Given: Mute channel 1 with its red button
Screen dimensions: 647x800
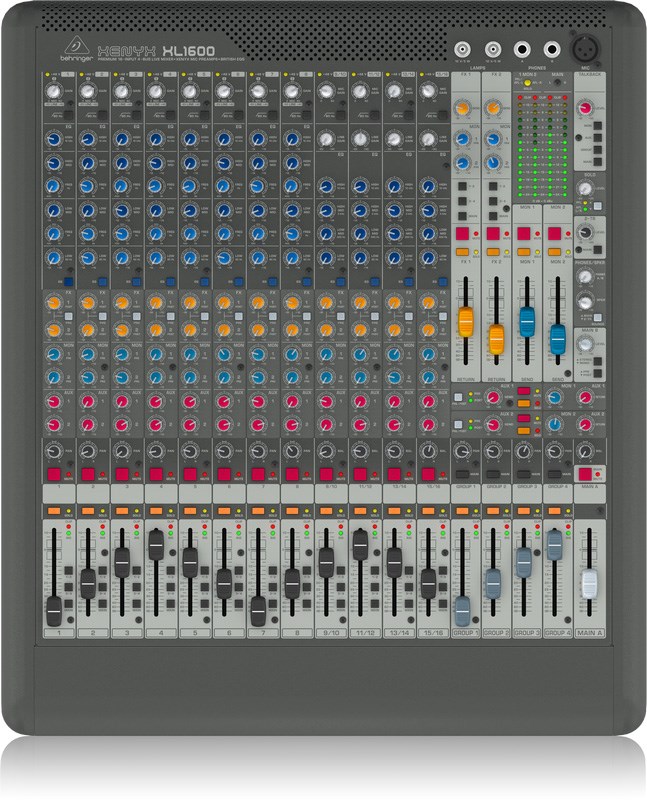Looking at the screenshot, I should tap(54, 474).
